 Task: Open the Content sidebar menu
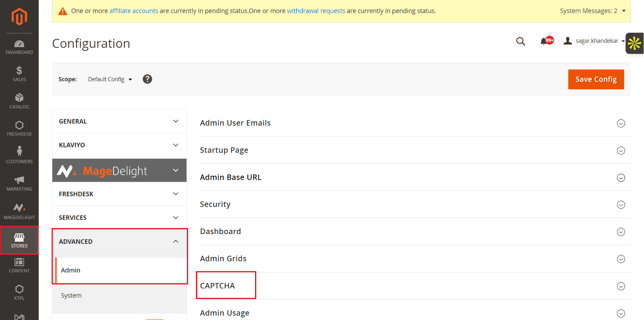click(x=19, y=265)
